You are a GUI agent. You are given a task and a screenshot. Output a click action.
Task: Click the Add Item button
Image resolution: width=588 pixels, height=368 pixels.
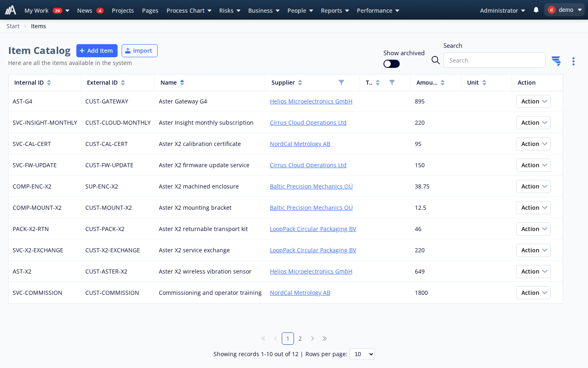coord(97,51)
